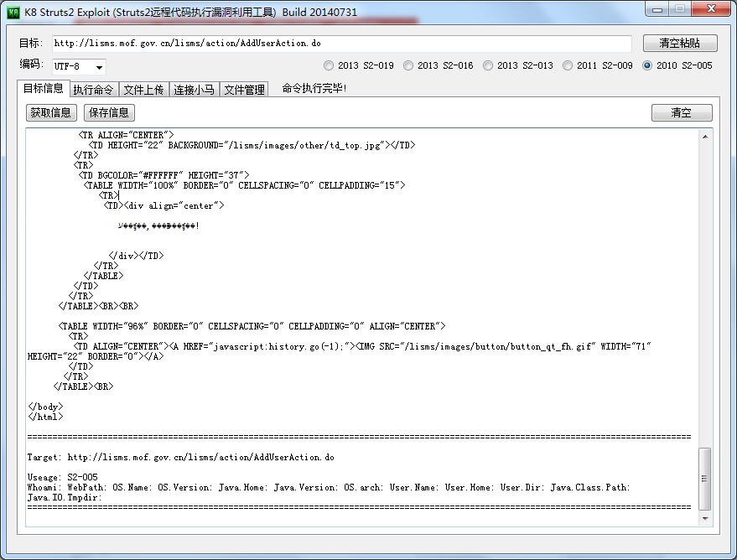This screenshot has width=737, height=560.
Task: Click the '<TD><div align="center">' line
Action: (x=164, y=205)
